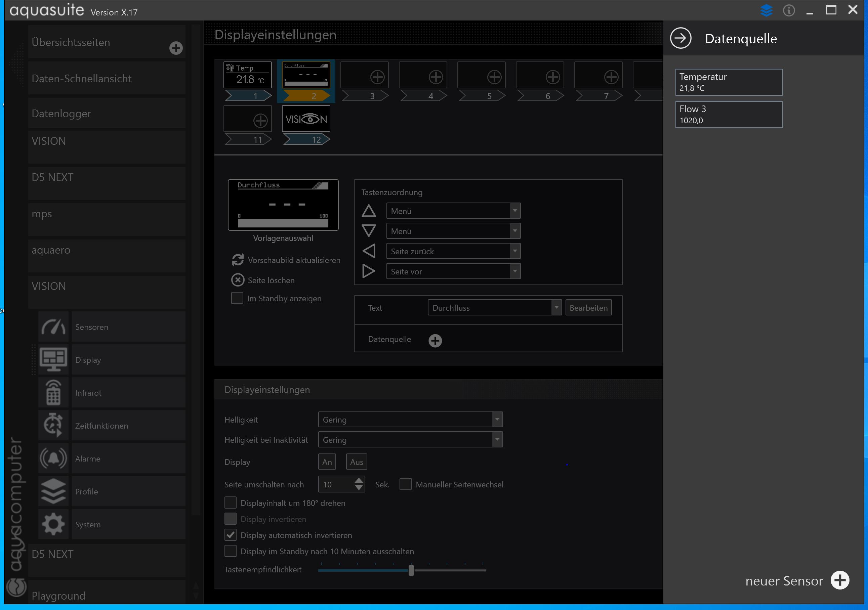
Task: Open the Datenlogger menu entry
Action: [x=107, y=114]
